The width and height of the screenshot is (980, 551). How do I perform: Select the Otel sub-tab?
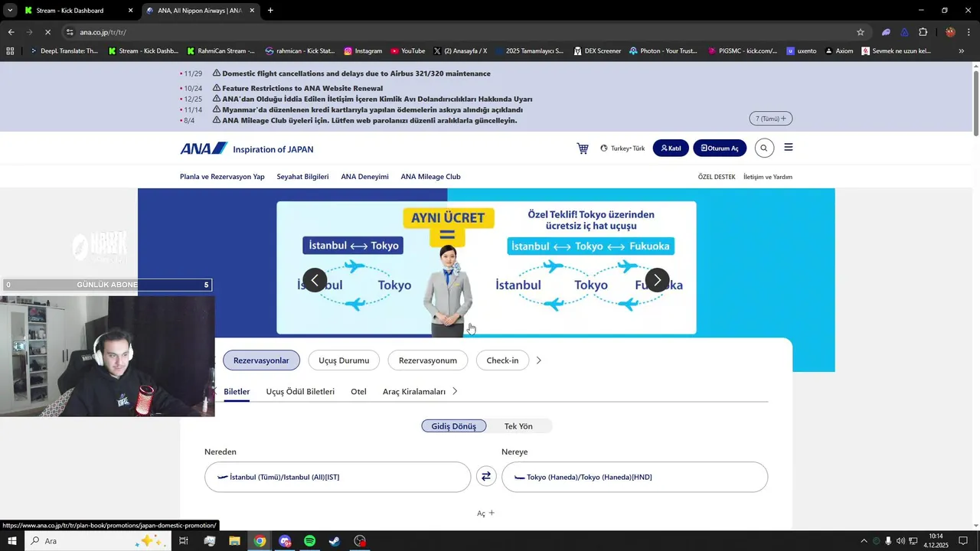[x=358, y=391]
